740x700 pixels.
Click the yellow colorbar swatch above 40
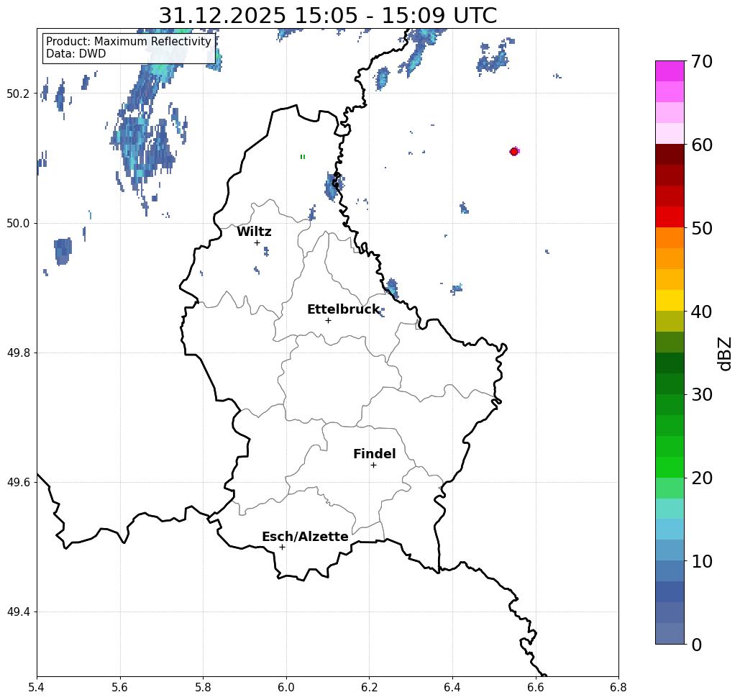(x=670, y=300)
